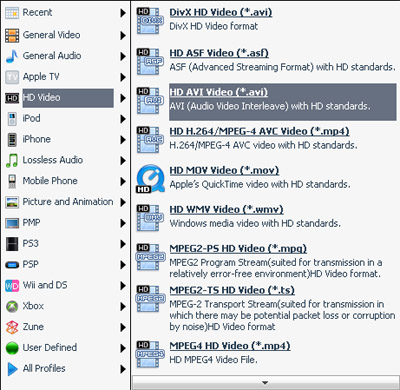Click the MPEG2-PS HD format icon
Screen dimensions: 400x390
[x=150, y=257]
